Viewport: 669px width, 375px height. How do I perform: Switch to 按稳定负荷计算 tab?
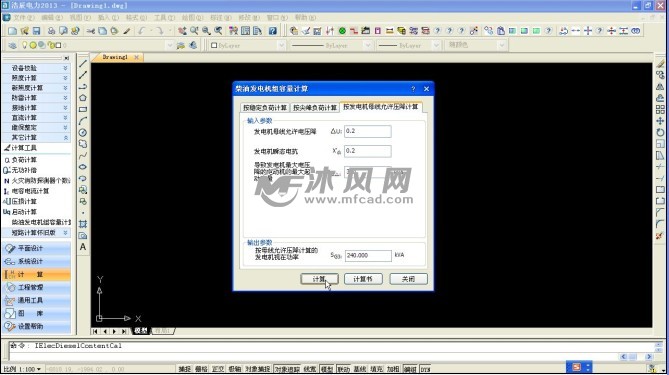[x=265, y=108]
